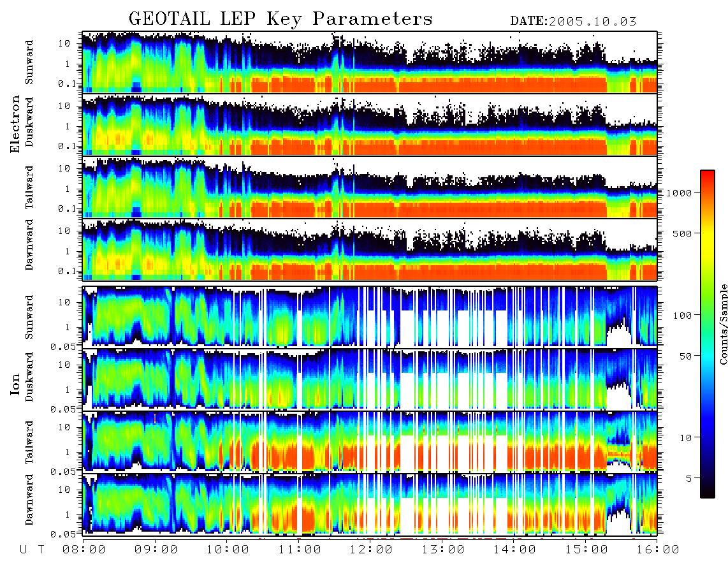Image resolution: width=728 pixels, height=561 pixels.
Task: Click the colorbar's '5' tick value
Action: click(x=688, y=478)
